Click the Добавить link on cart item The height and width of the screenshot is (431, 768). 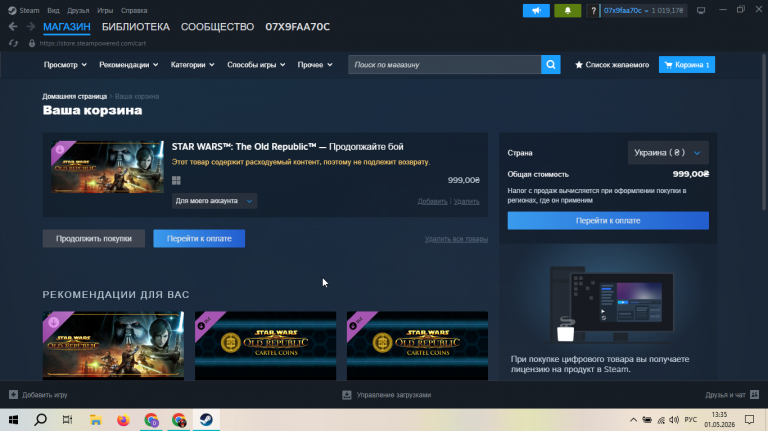[x=432, y=201]
